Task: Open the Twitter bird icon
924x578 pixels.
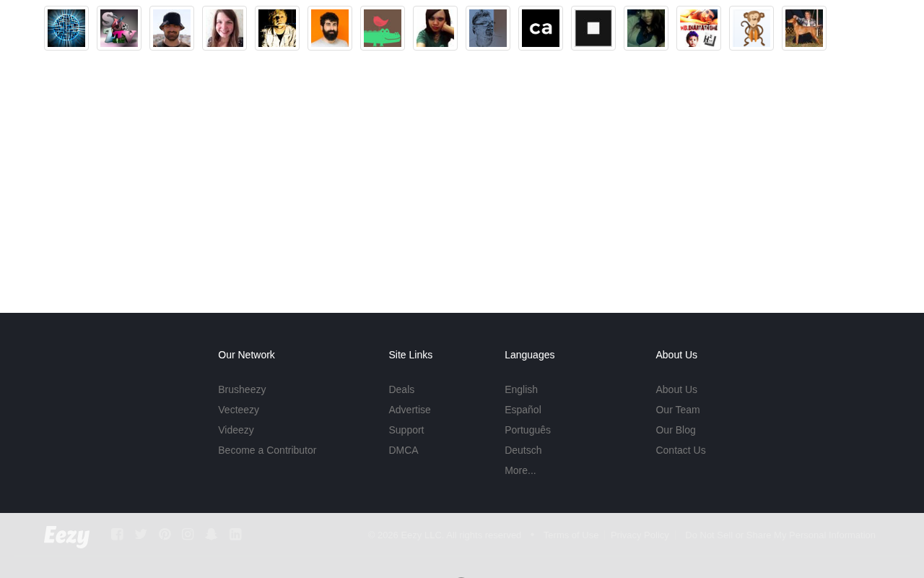Action: click(x=141, y=534)
